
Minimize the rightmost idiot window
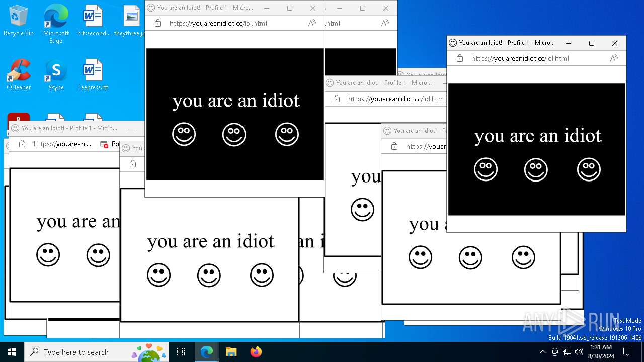pyautogui.click(x=569, y=43)
